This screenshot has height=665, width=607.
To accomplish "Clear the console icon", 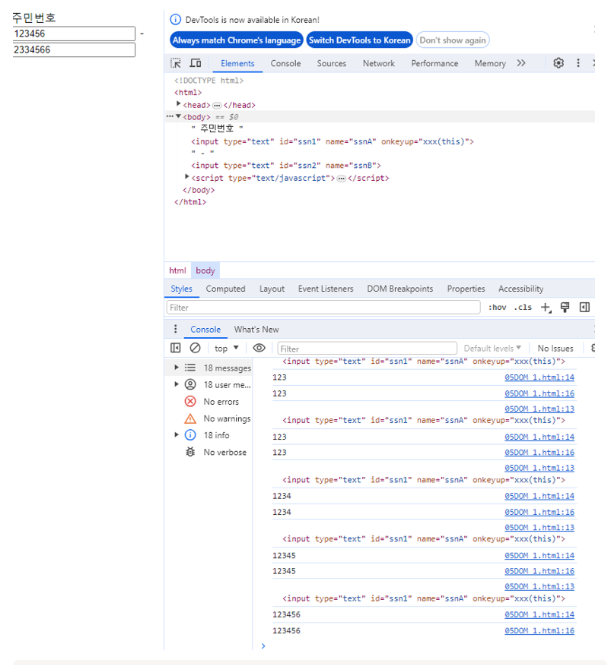I will pyautogui.click(x=195, y=348).
